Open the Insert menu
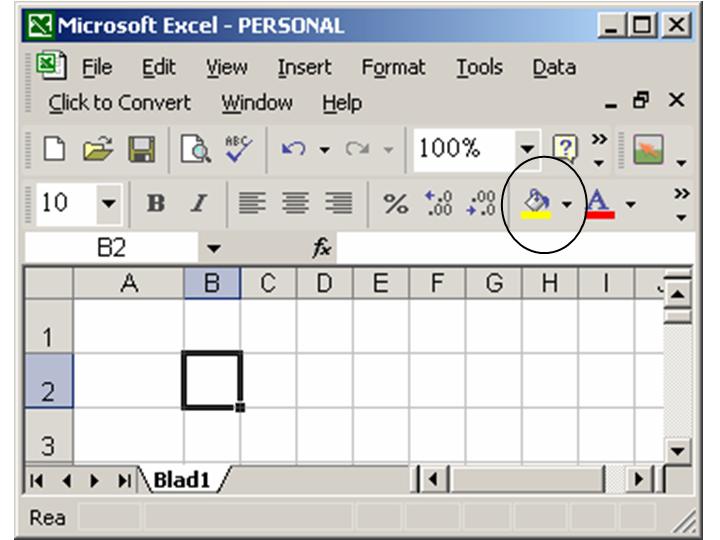This screenshot has width=720, height=540. pyautogui.click(x=304, y=68)
